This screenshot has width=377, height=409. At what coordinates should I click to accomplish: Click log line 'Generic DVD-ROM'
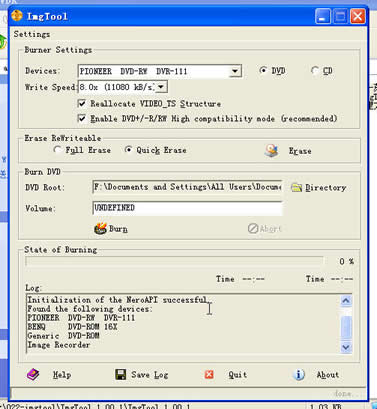(x=63, y=336)
